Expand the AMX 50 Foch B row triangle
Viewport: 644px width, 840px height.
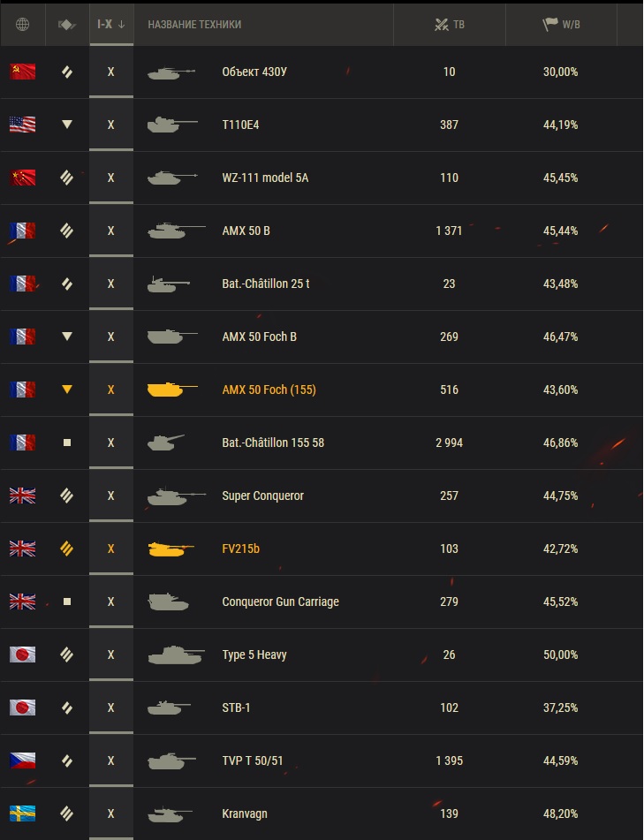tap(67, 337)
